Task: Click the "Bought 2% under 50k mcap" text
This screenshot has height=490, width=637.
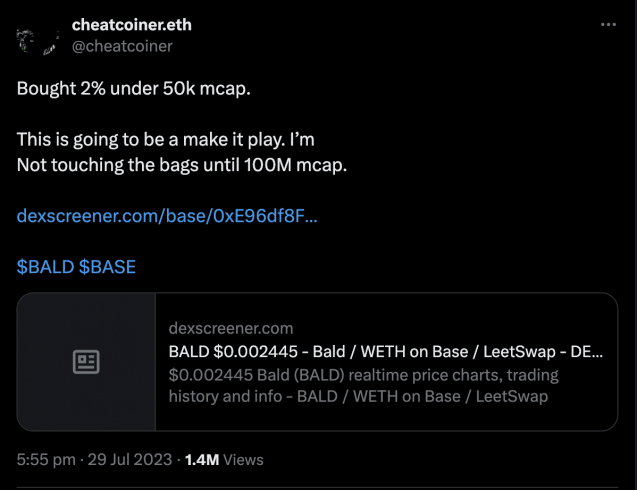Action: click(x=133, y=87)
